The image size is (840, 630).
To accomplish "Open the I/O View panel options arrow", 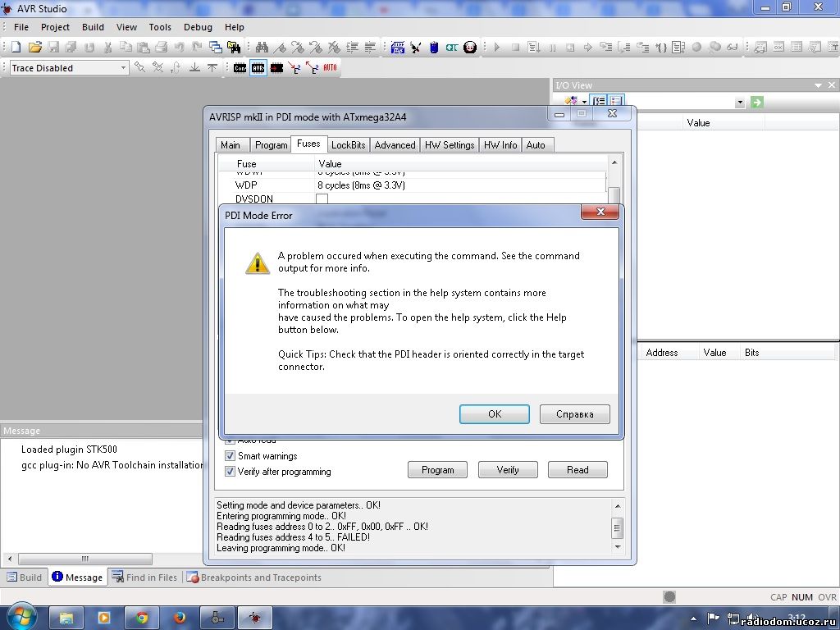I will (x=818, y=85).
